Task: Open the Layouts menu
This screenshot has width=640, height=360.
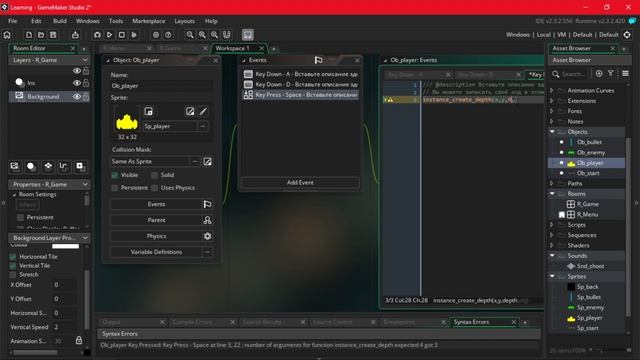Action: pyautogui.click(x=184, y=21)
